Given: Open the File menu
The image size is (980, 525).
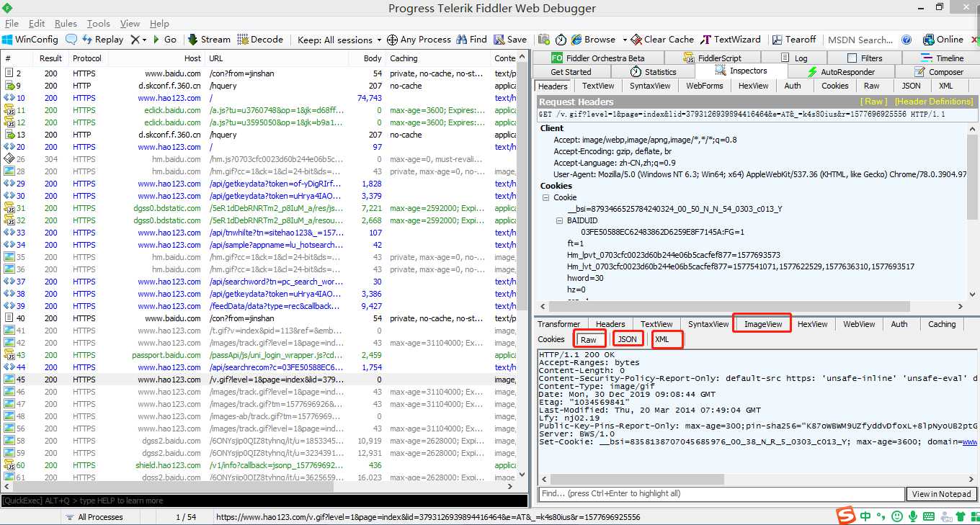Looking at the screenshot, I should pos(12,24).
